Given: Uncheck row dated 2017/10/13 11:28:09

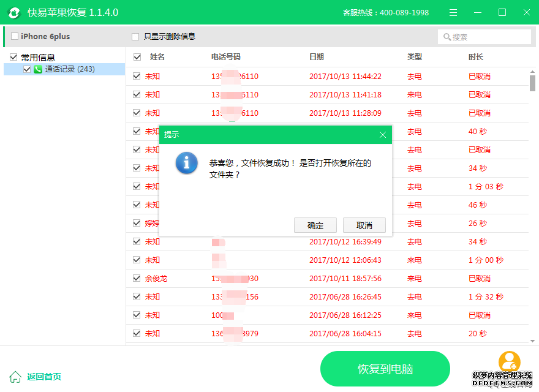Looking at the screenshot, I should 137,113.
